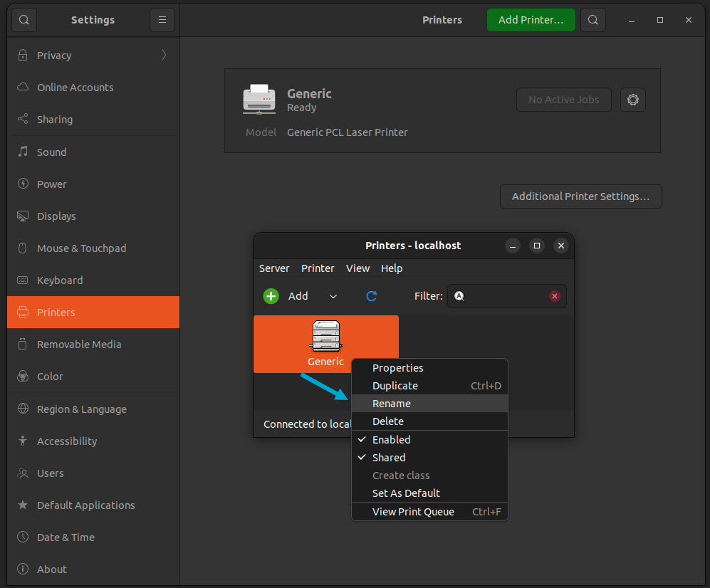This screenshot has height=588, width=710.
Task: Open printer settings via gear icon
Action: pos(632,100)
